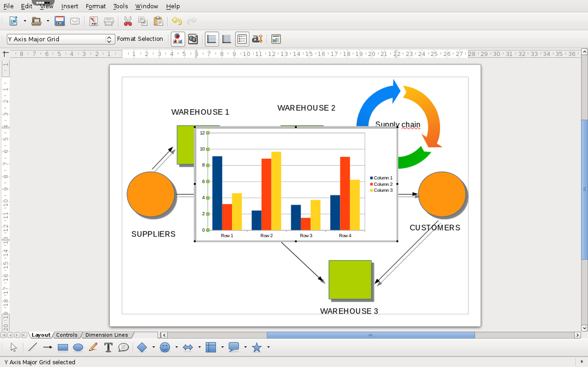588x367 pixels.
Task: Switch to the Dimension Lines tab
Action: coord(106,335)
